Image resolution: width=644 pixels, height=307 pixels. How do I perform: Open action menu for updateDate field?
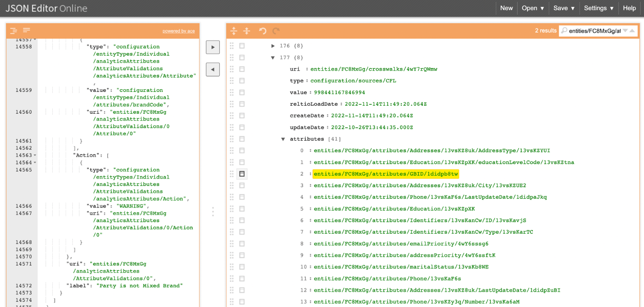tap(242, 127)
